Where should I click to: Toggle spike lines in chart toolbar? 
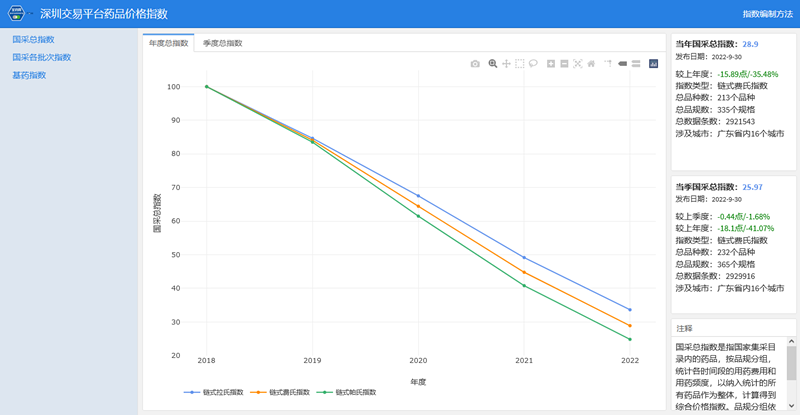(x=607, y=64)
